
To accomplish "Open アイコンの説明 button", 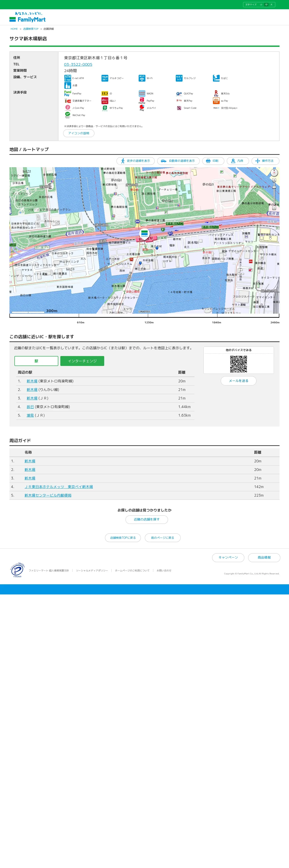I will [x=79, y=133].
